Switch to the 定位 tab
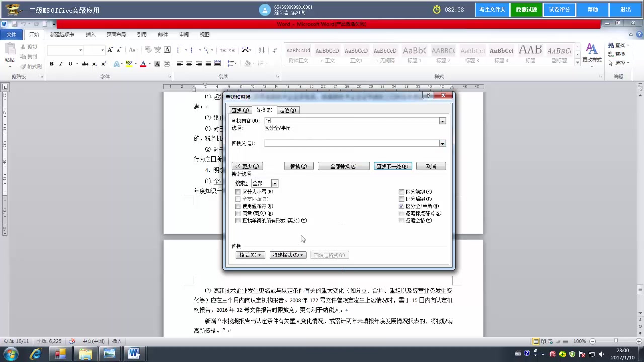The image size is (644, 362). (x=288, y=110)
